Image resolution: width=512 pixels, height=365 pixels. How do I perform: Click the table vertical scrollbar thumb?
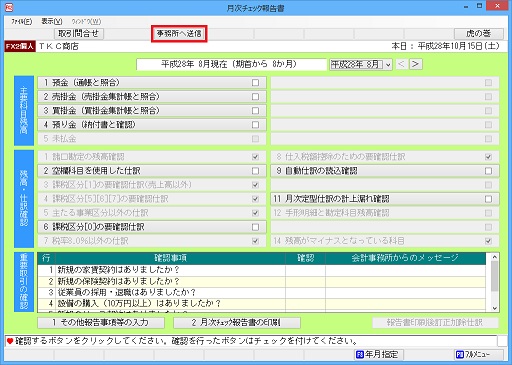(494, 276)
